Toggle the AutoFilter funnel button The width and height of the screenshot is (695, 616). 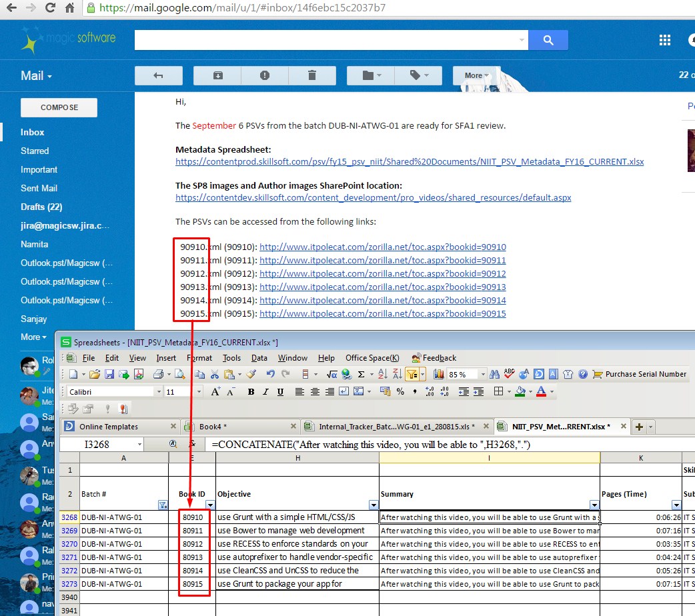412,375
